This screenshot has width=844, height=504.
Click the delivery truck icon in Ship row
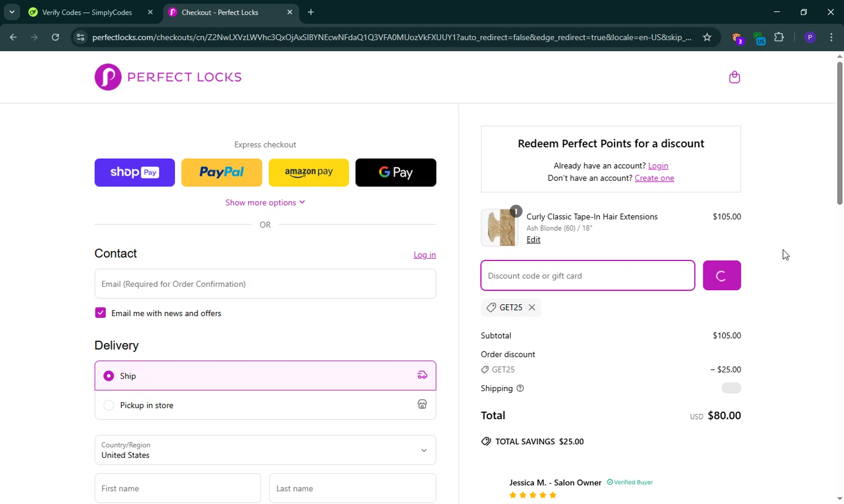[x=422, y=375]
